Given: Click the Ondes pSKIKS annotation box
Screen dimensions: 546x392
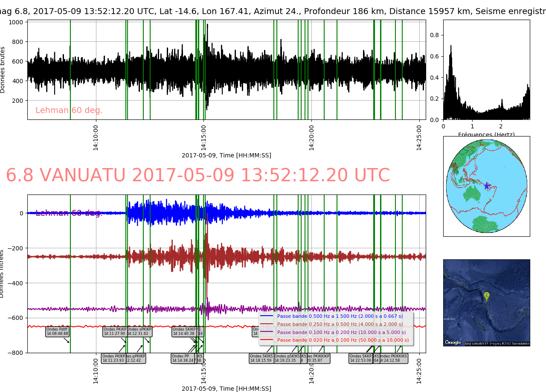Looking at the screenshot, I should click(x=287, y=358).
